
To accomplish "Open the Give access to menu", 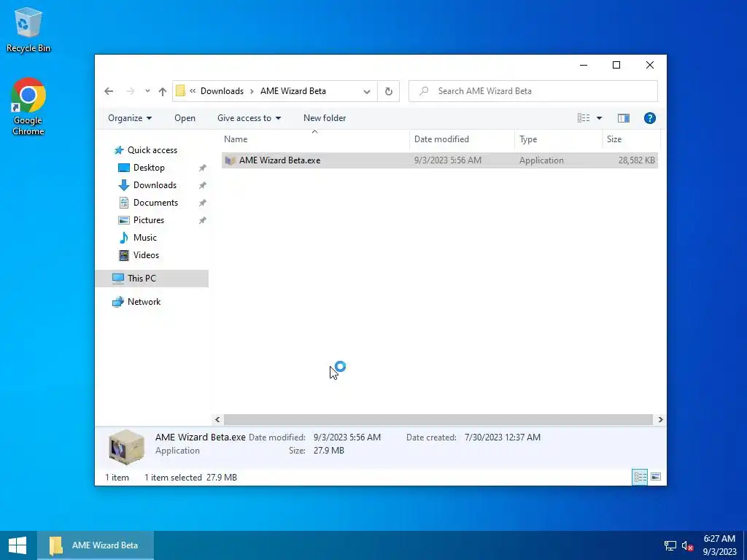I will (x=249, y=118).
